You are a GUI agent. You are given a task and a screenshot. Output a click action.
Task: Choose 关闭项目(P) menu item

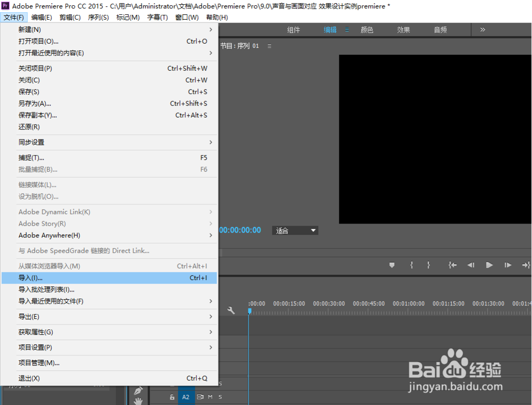coord(109,68)
